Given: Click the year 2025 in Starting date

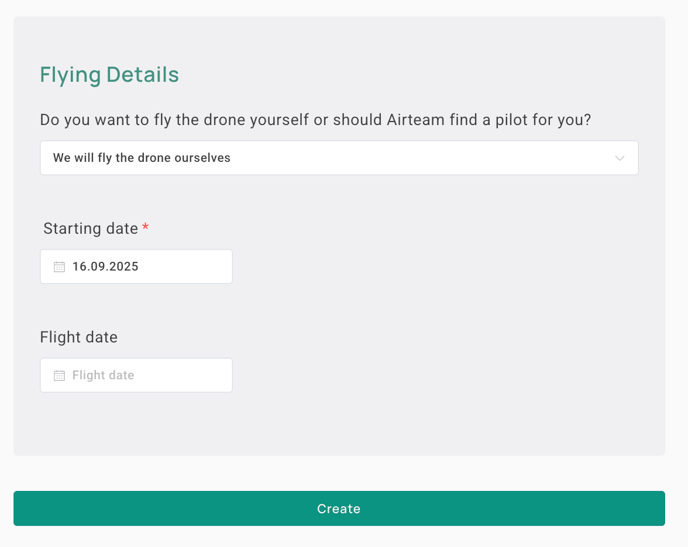Looking at the screenshot, I should click(124, 267).
